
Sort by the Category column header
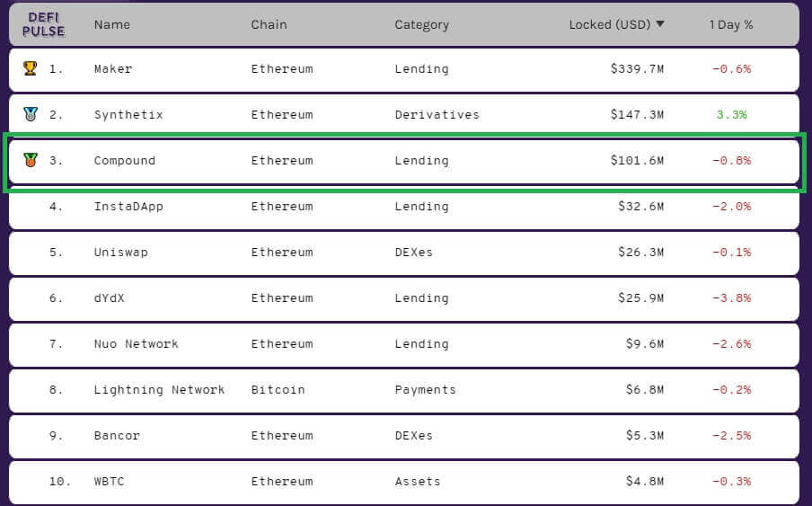pos(421,24)
